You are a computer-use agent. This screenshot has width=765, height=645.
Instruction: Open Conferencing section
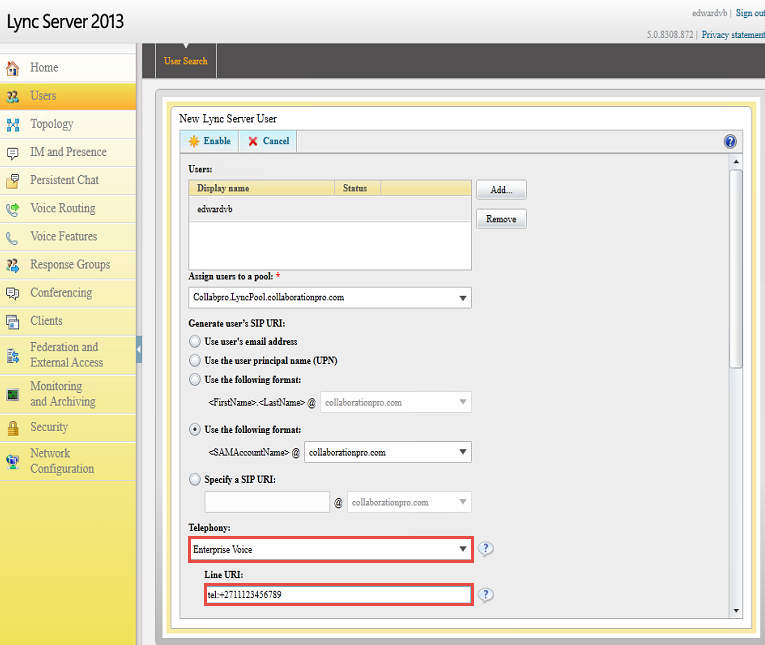(68, 293)
